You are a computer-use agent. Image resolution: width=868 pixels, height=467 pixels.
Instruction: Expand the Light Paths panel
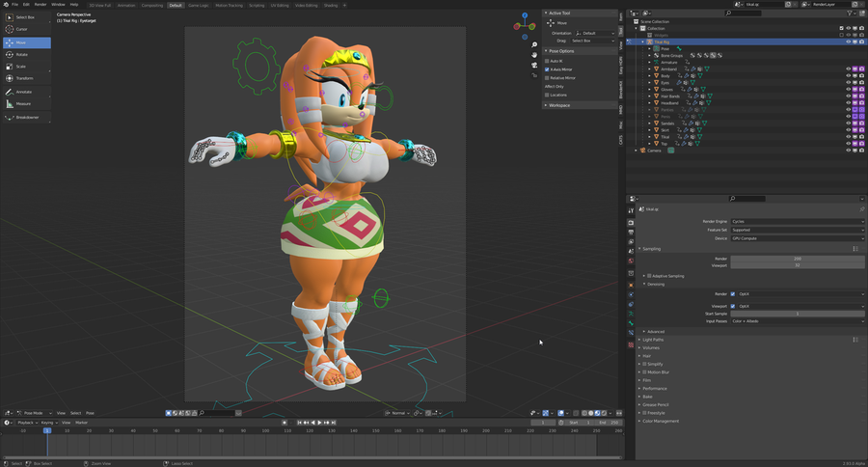pos(653,340)
